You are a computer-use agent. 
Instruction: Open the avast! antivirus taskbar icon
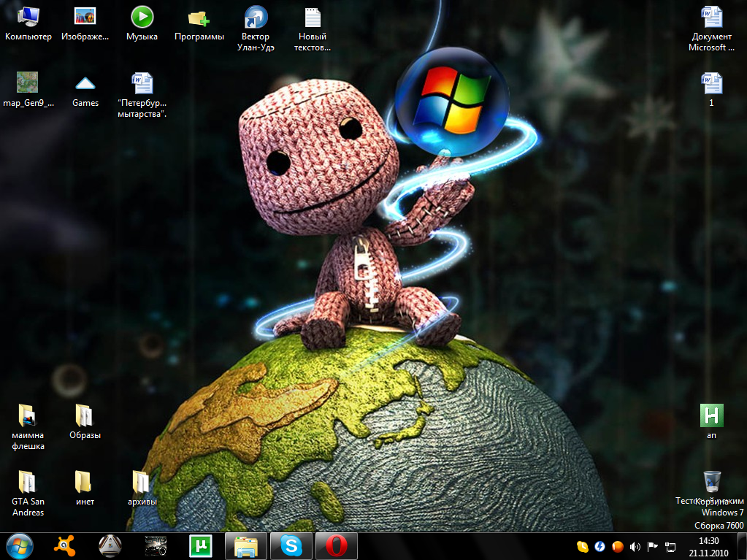pos(66,545)
